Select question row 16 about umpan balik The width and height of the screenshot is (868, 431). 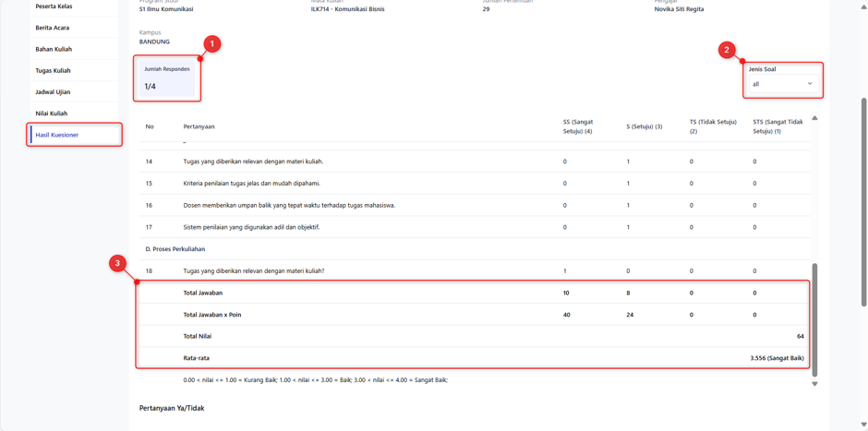point(475,205)
